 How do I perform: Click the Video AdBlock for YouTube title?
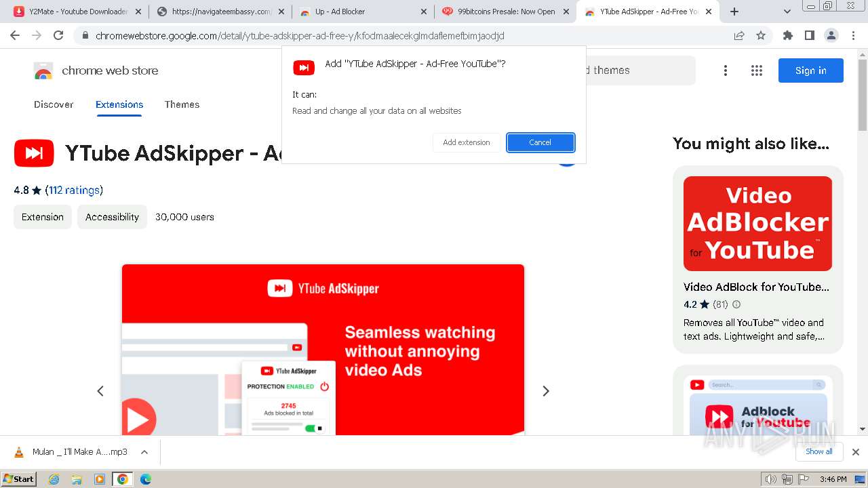pyautogui.click(x=756, y=287)
